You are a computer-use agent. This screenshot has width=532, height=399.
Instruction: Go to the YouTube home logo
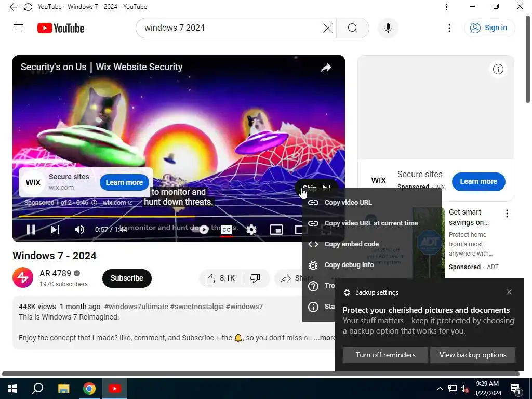pyautogui.click(x=61, y=28)
